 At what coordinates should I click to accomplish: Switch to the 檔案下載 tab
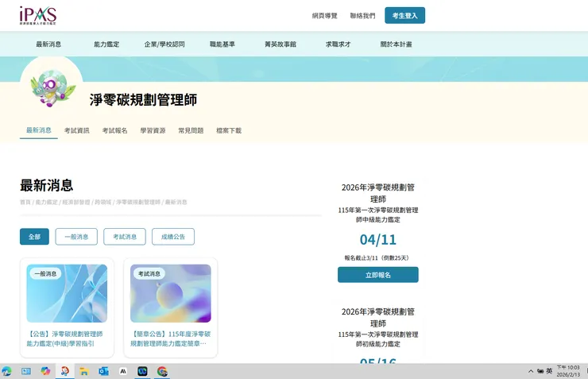coord(229,130)
